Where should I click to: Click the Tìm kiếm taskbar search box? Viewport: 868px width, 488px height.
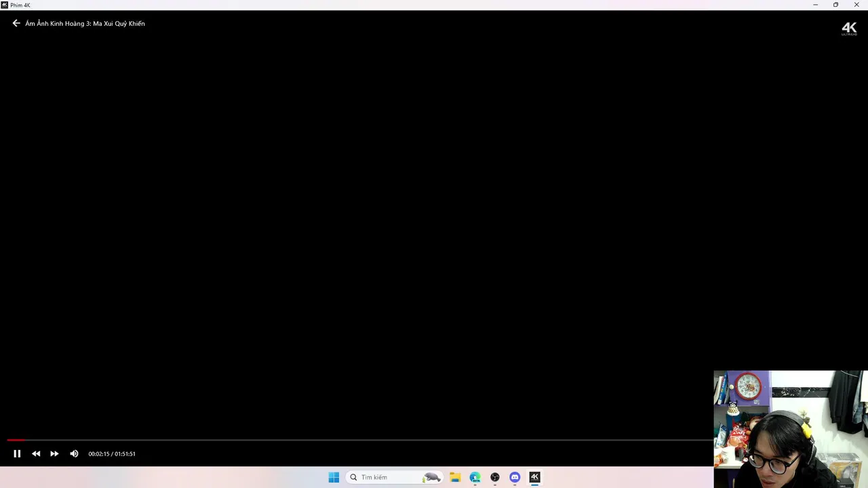395,477
